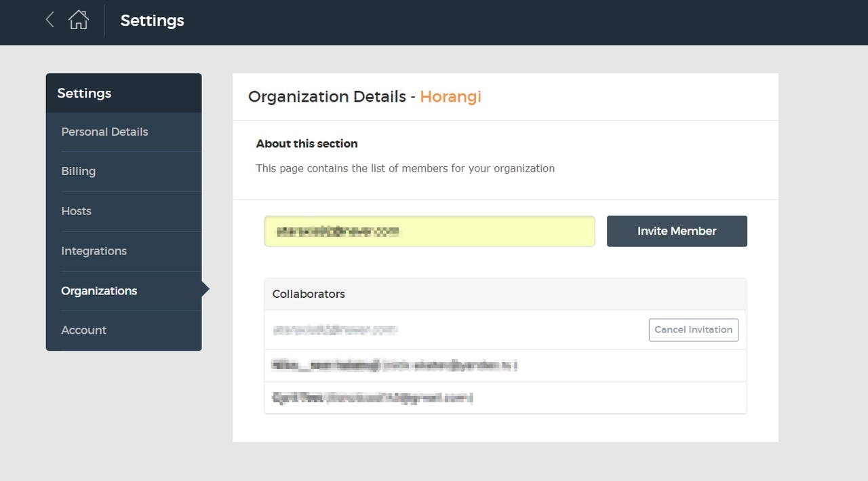Open the home page via house icon
Screen dimensions: 868x481
pyautogui.click(x=79, y=20)
